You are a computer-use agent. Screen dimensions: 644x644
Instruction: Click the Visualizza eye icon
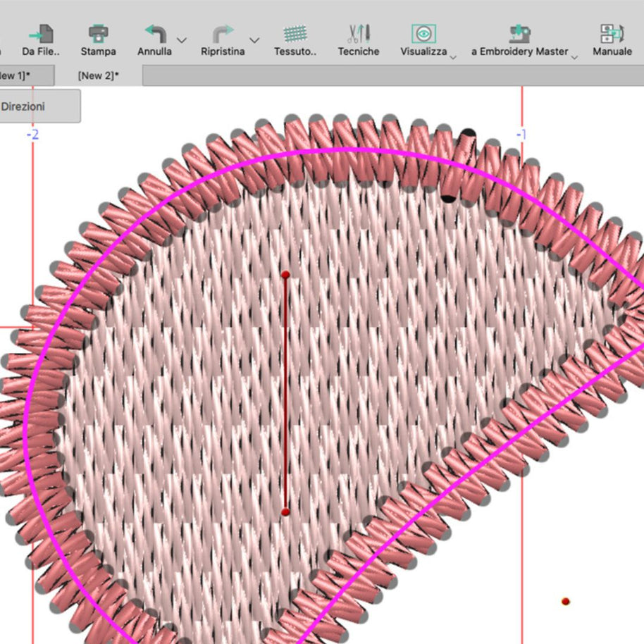(x=423, y=34)
